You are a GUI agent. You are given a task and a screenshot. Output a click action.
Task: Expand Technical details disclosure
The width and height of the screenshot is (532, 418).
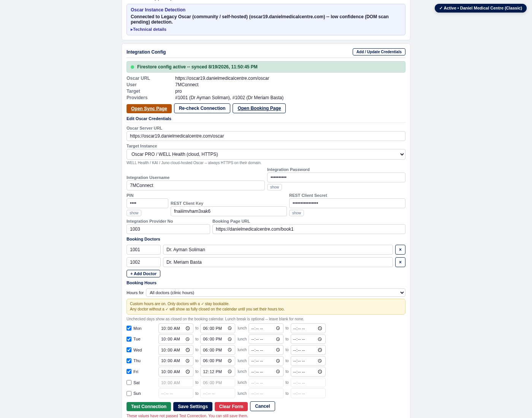149,29
